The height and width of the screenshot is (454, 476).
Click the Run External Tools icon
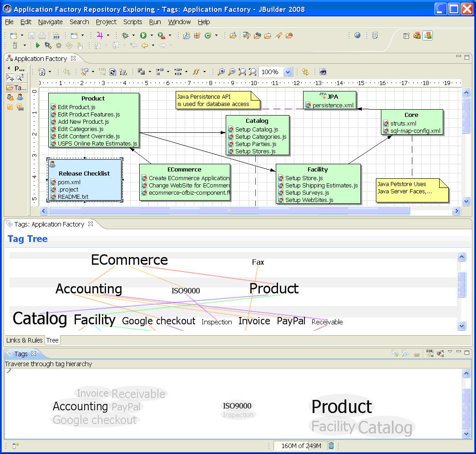[161, 35]
